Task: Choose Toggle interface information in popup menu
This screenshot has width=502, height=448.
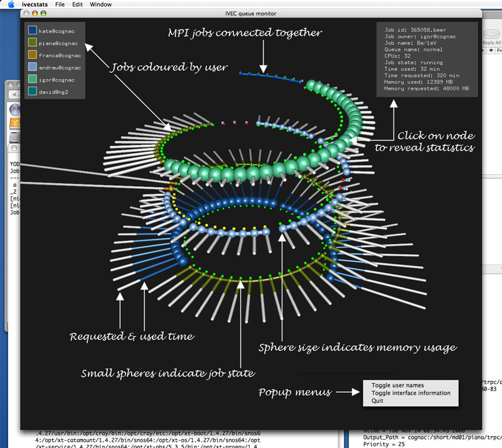Action: (411, 393)
